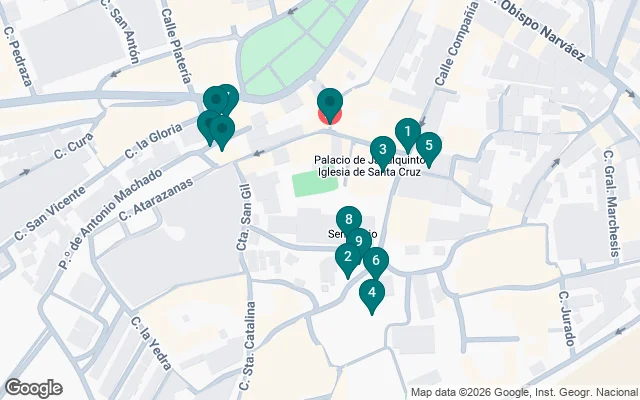The height and width of the screenshot is (400, 640).
Task: Select the C. Gral. Marchesis street label
Action: pyautogui.click(x=612, y=203)
